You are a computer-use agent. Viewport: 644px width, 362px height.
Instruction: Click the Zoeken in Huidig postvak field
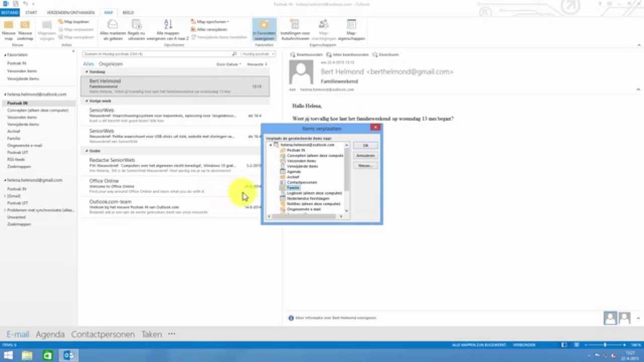pos(157,54)
